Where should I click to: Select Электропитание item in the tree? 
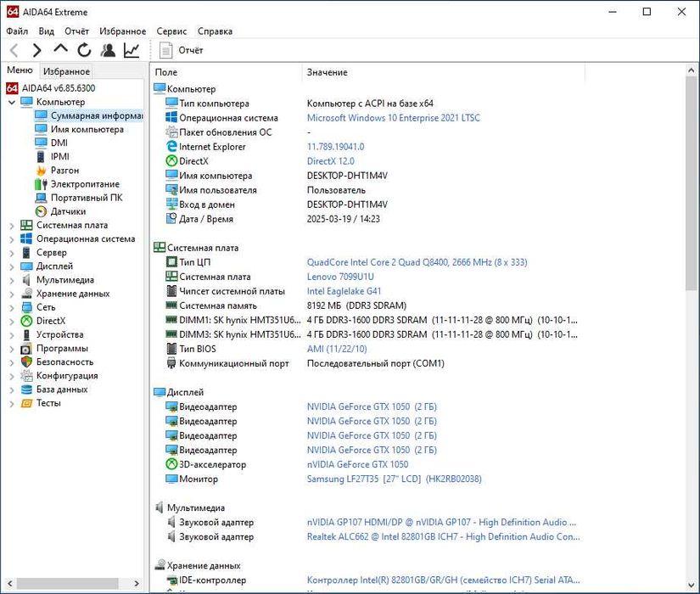coord(84,184)
